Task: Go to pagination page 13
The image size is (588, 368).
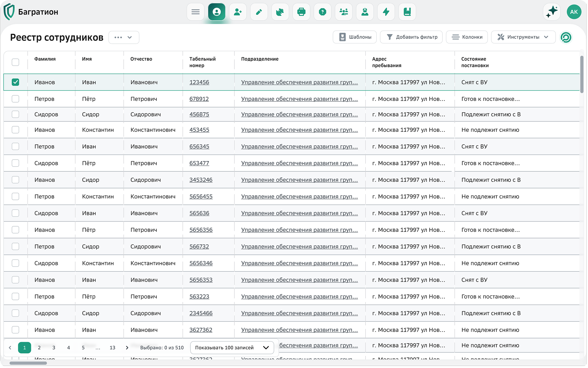Action: pyautogui.click(x=112, y=347)
